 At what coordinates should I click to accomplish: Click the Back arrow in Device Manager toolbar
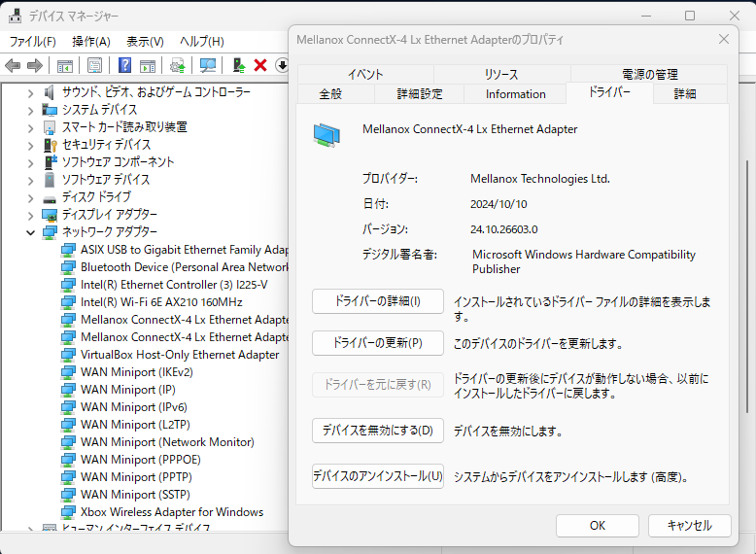tap(13, 65)
